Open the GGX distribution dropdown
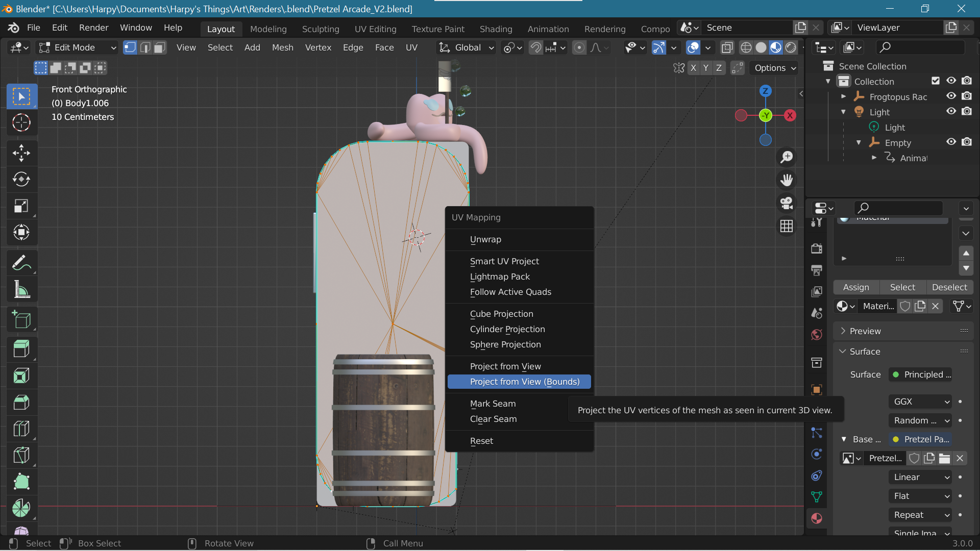 (x=921, y=402)
